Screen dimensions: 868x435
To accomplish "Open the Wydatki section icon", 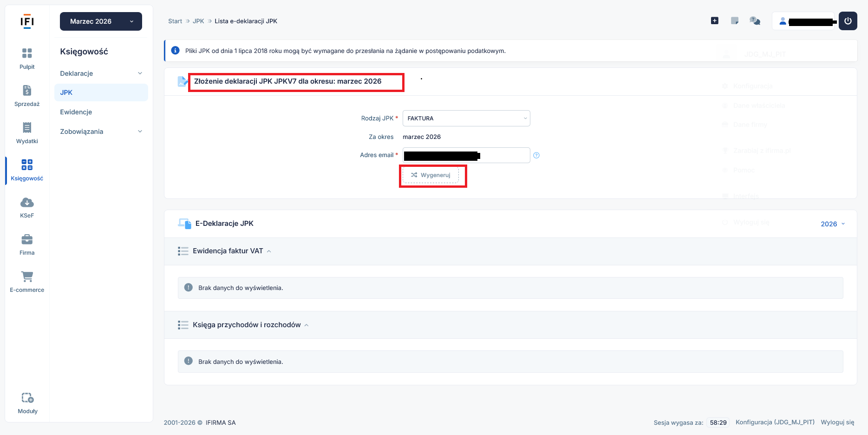I will (x=27, y=128).
